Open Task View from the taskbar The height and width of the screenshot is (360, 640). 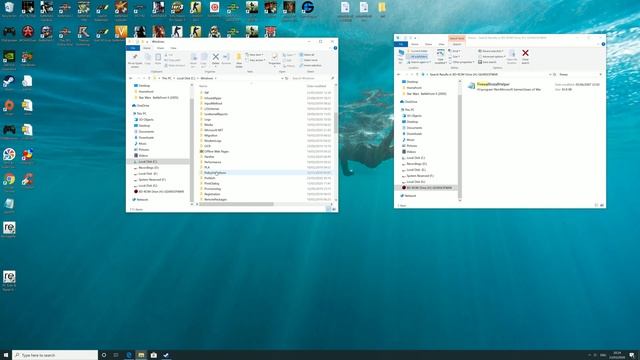(116, 355)
